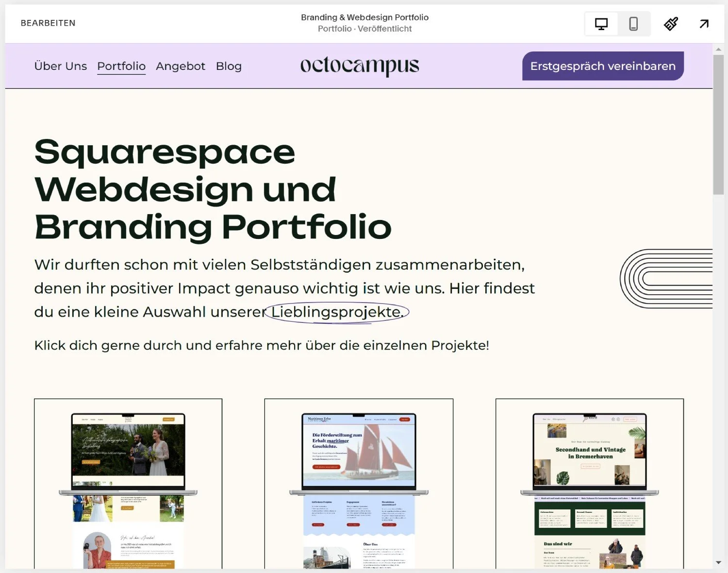The image size is (728, 573).
Task: Click the scrollbar down arrow
Action: point(719,563)
